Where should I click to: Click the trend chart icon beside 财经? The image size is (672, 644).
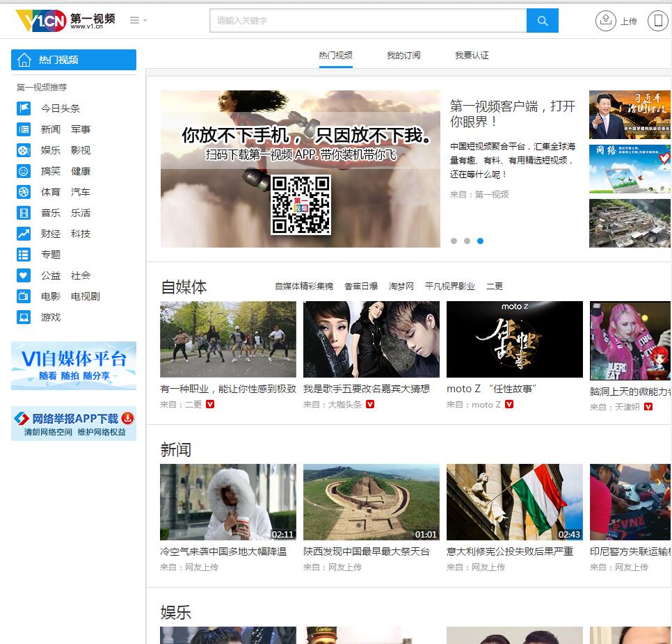click(x=24, y=234)
